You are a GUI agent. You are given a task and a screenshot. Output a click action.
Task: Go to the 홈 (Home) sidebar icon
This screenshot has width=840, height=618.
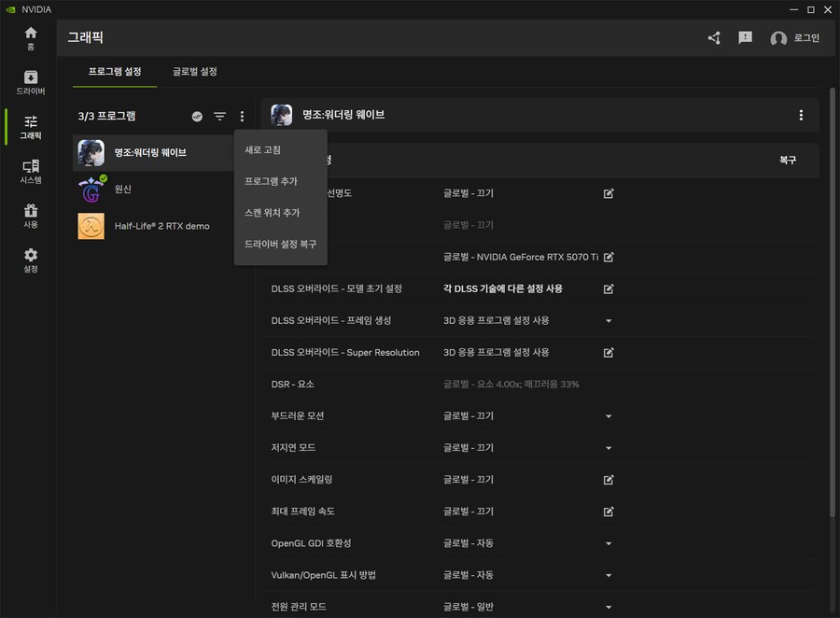(31, 38)
